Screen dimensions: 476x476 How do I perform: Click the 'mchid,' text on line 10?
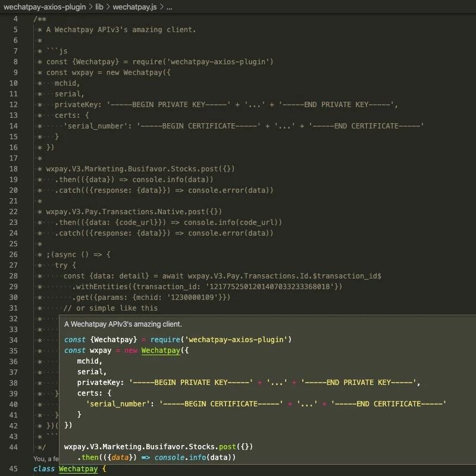(67, 83)
